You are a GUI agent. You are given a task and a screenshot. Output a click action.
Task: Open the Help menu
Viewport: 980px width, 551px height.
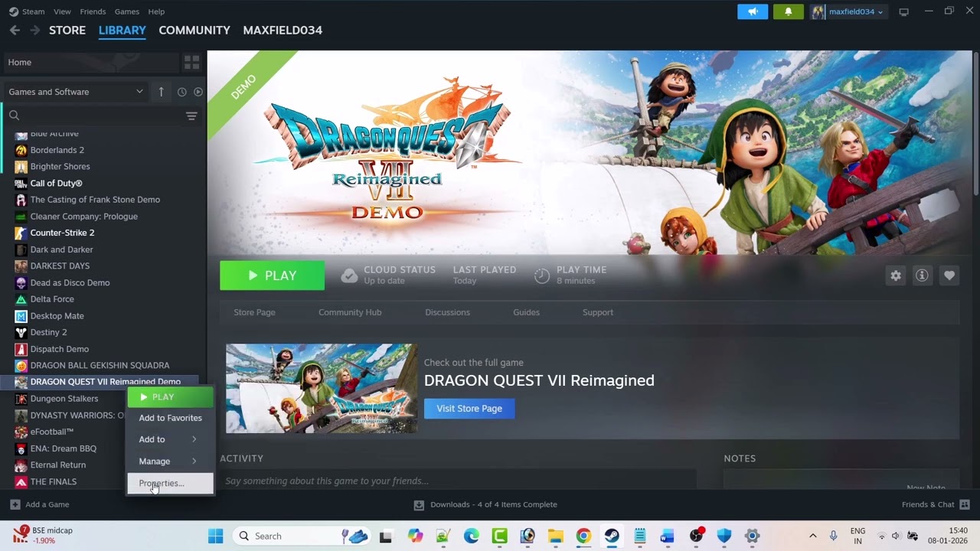pyautogui.click(x=156, y=11)
